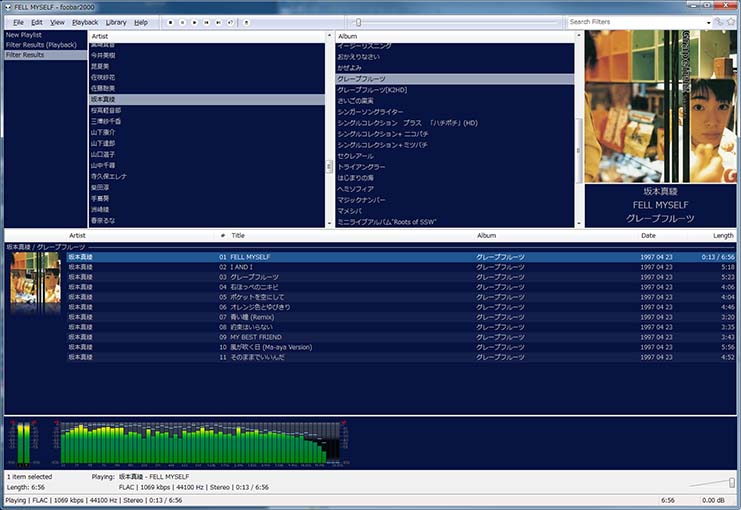Screen dimensions: 741x510
Task: Move the seekbar handle in the toolbar
Action: (x=359, y=22)
